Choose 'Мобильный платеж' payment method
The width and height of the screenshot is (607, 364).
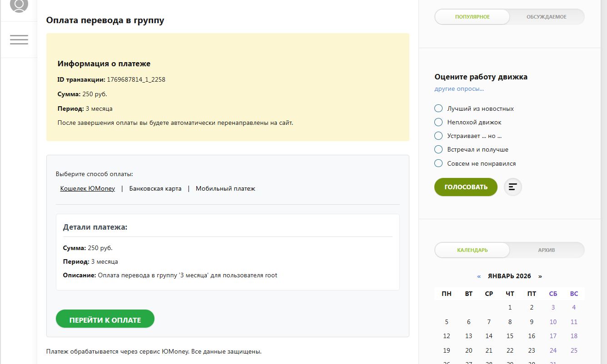point(225,188)
